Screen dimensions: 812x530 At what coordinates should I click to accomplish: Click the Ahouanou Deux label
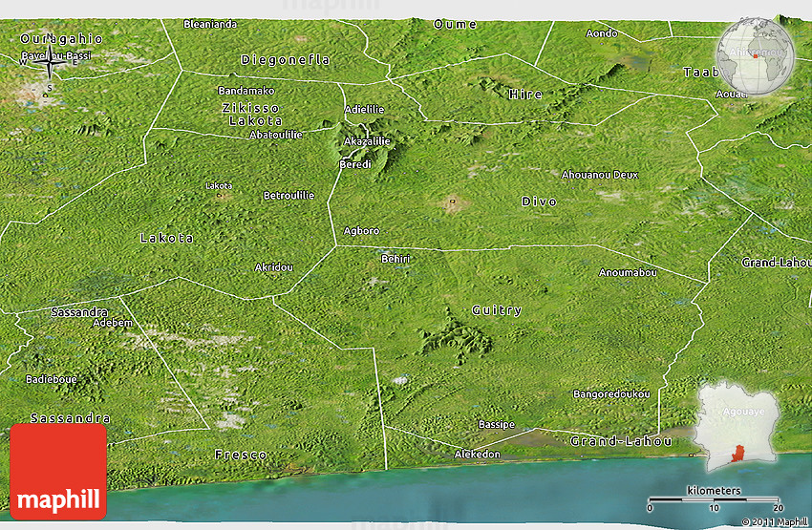pos(600,175)
